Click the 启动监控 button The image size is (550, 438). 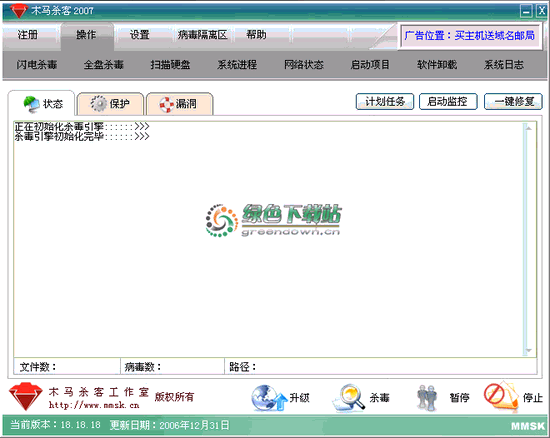click(x=448, y=102)
